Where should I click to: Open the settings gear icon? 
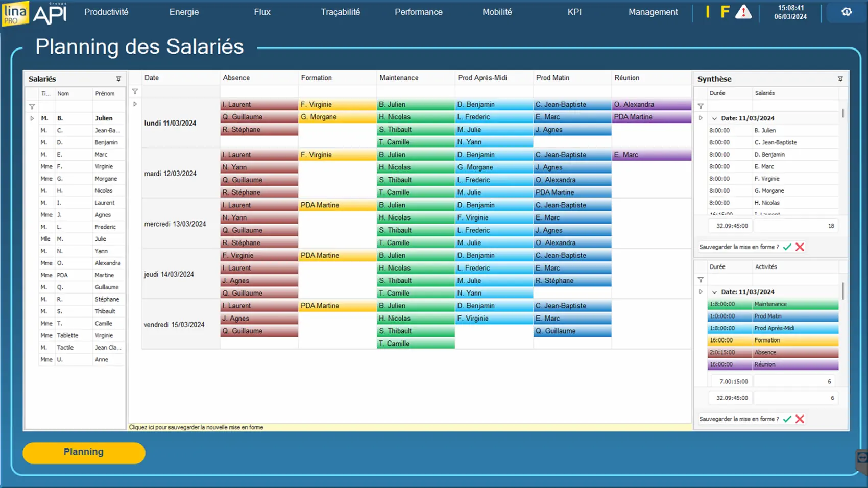847,12
